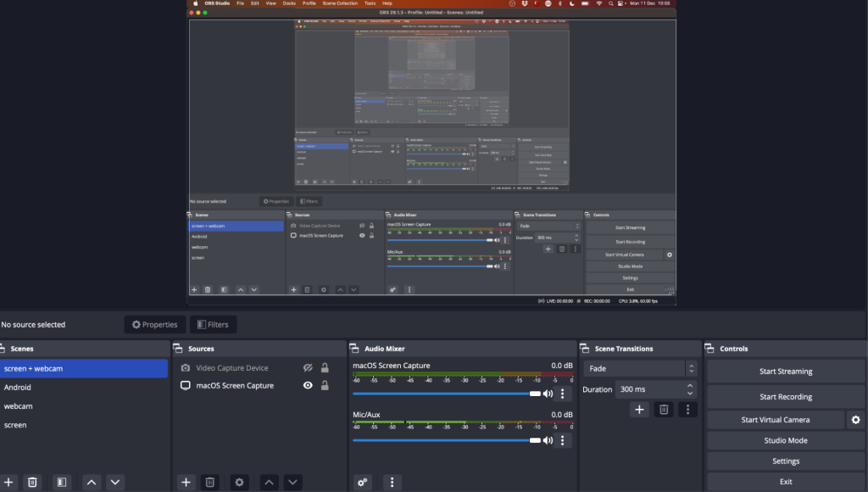868x492 pixels.
Task: Increase transition duration with the stepper
Action: coord(691,386)
